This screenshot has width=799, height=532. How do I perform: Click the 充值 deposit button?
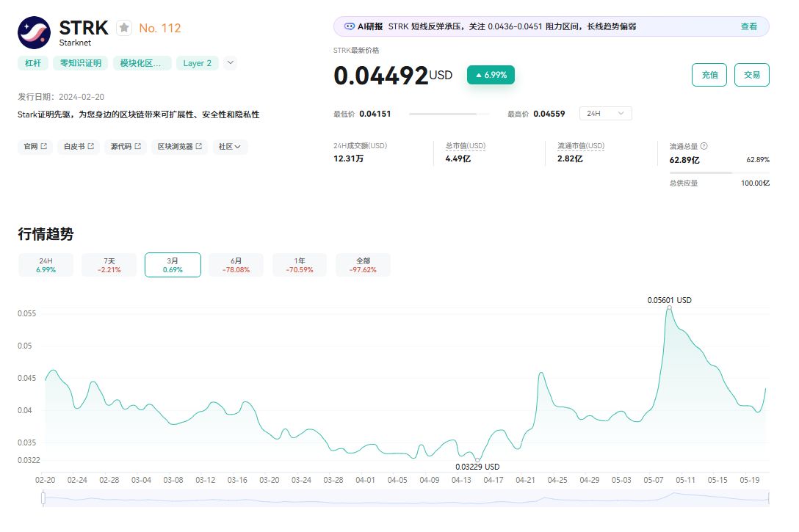pyautogui.click(x=709, y=75)
